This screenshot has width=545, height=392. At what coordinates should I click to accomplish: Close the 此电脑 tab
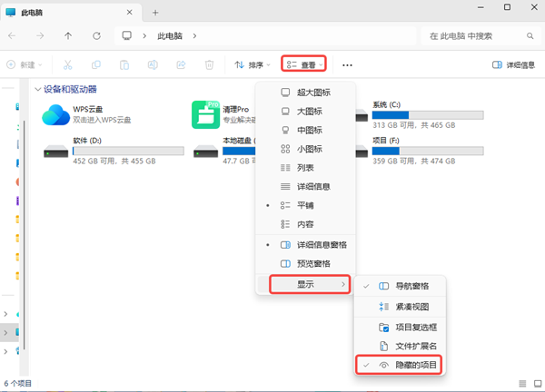click(x=129, y=13)
